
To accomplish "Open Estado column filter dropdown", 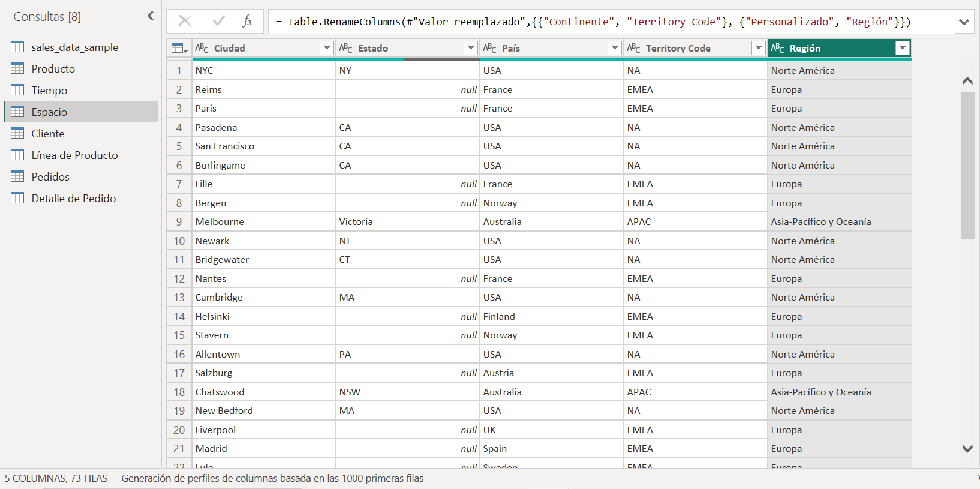I will pyautogui.click(x=471, y=48).
